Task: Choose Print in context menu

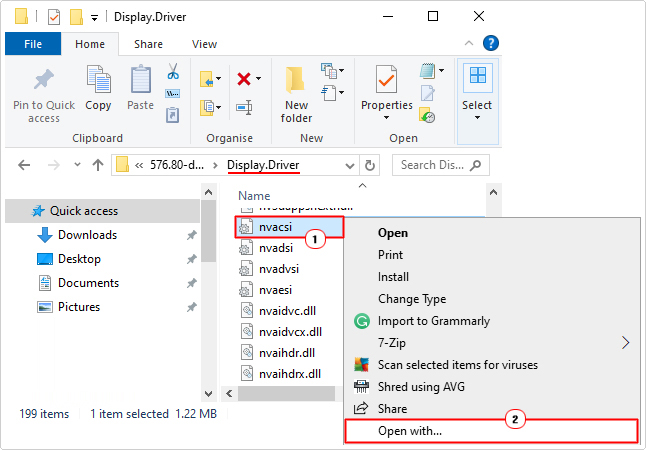Action: (x=492, y=255)
